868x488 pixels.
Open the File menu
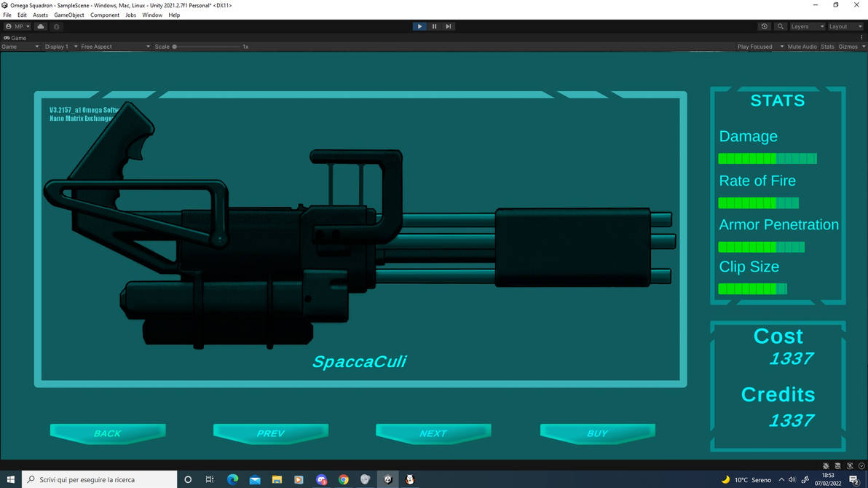[x=7, y=15]
